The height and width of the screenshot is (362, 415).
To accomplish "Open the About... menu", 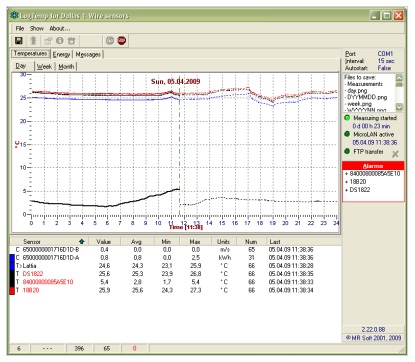I will [x=60, y=29].
